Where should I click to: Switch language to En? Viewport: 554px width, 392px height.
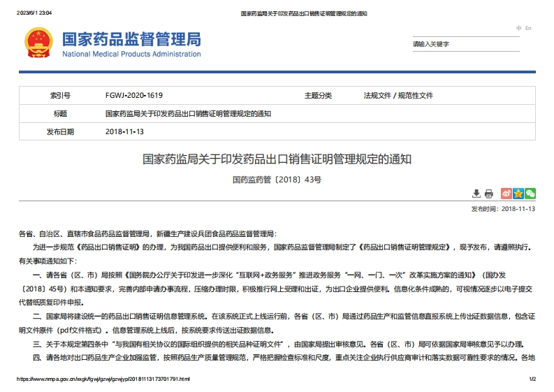click(x=528, y=29)
